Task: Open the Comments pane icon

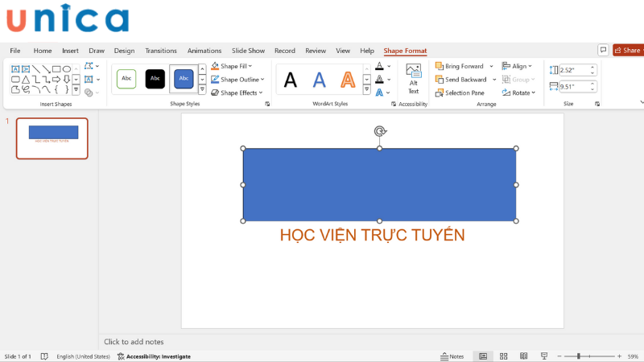Action: tap(603, 50)
